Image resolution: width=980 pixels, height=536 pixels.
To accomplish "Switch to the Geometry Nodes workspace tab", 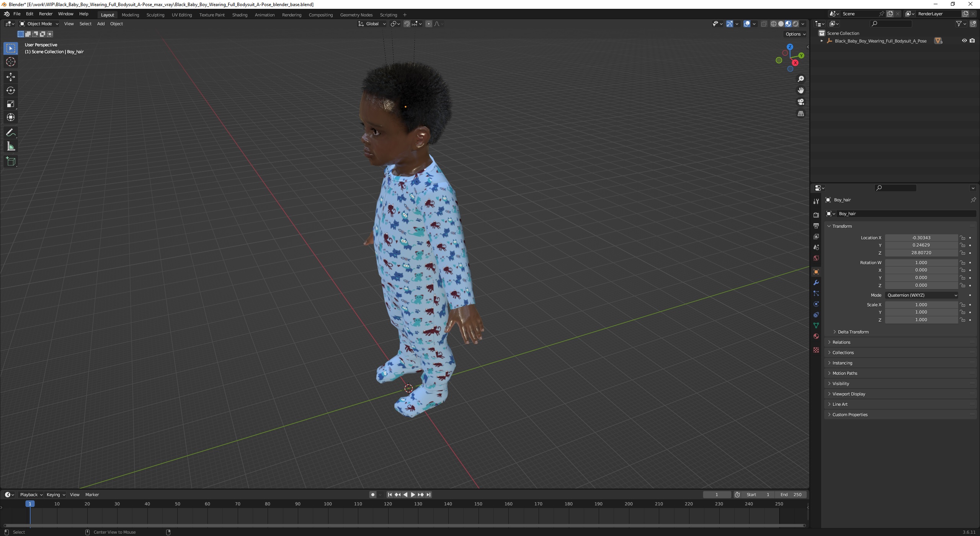I will [x=356, y=15].
